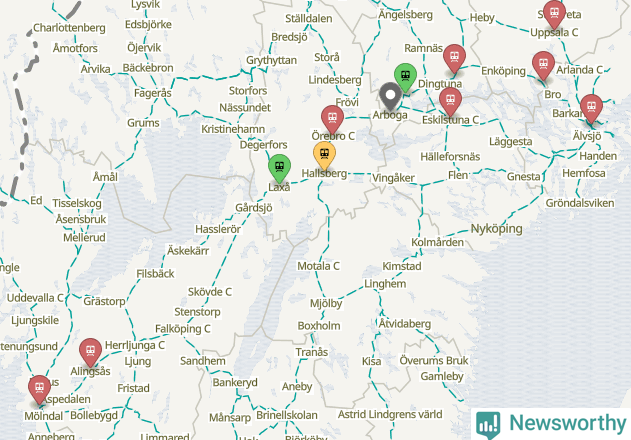
Task: Open the Newsworthy logo link
Action: (551, 424)
